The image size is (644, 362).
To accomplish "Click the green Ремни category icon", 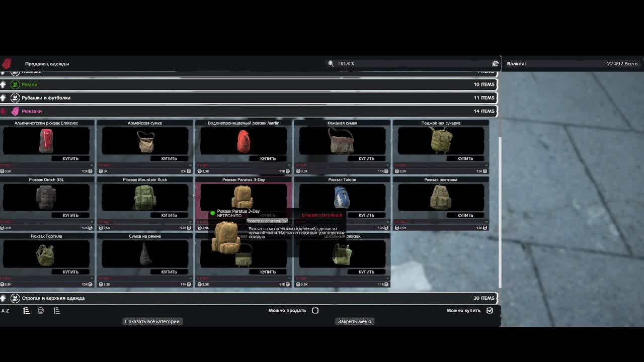I will [15, 84].
